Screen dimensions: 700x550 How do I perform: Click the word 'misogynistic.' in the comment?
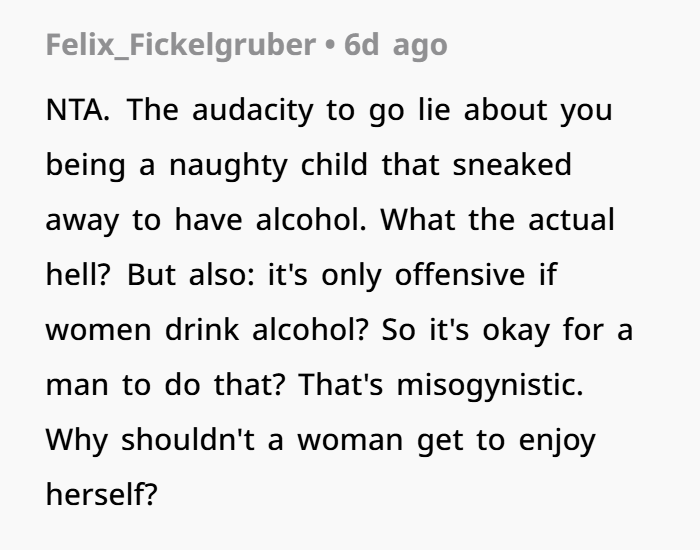[x=490, y=385]
